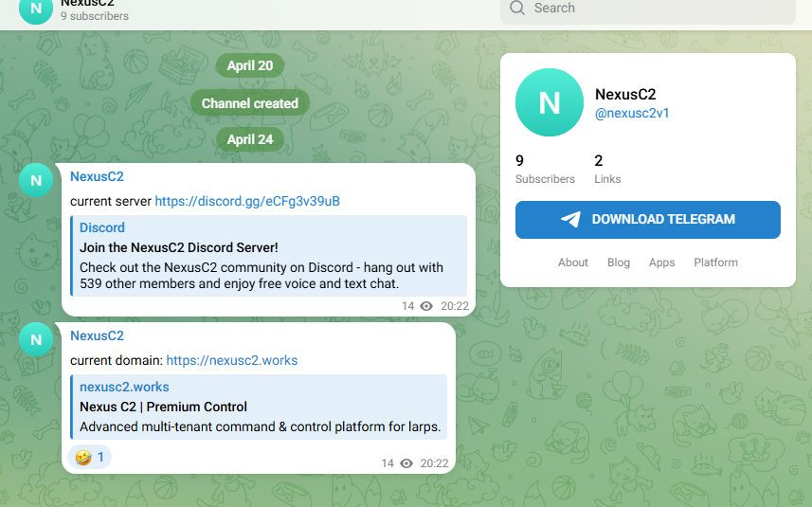Image resolution: width=812 pixels, height=507 pixels.
Task: Open the Discord preview site title
Action: coord(102,227)
